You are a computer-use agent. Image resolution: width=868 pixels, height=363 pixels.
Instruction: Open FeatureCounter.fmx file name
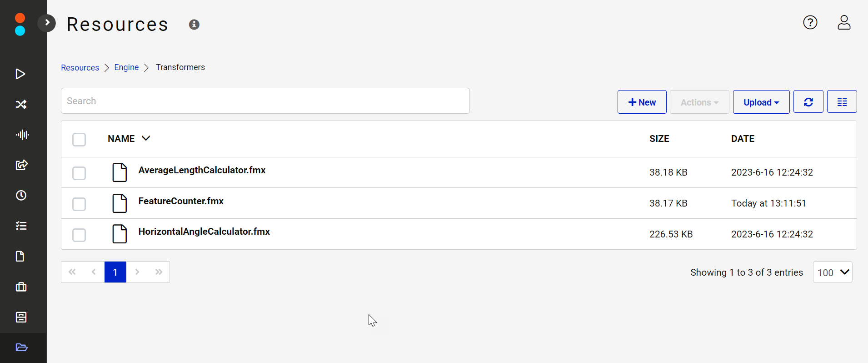pos(181,201)
